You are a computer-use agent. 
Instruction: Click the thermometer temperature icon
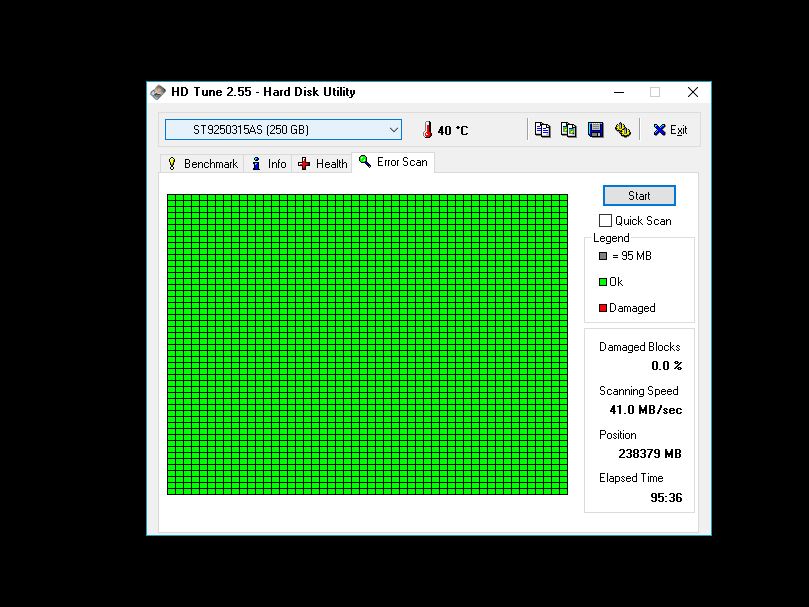click(x=427, y=130)
